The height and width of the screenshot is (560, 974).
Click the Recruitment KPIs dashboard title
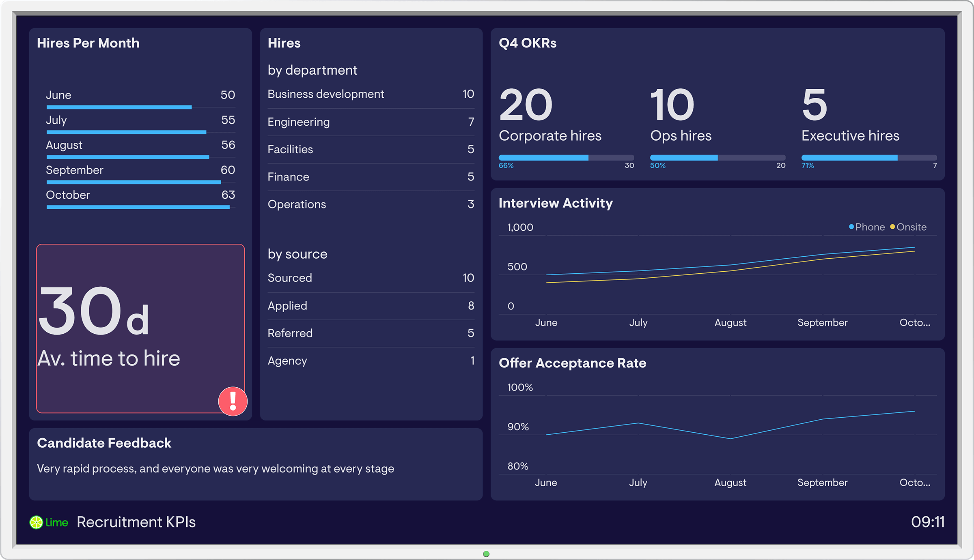point(136,522)
